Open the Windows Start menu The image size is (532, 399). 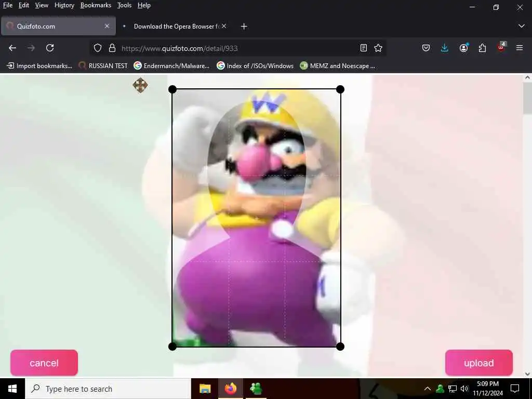click(12, 389)
